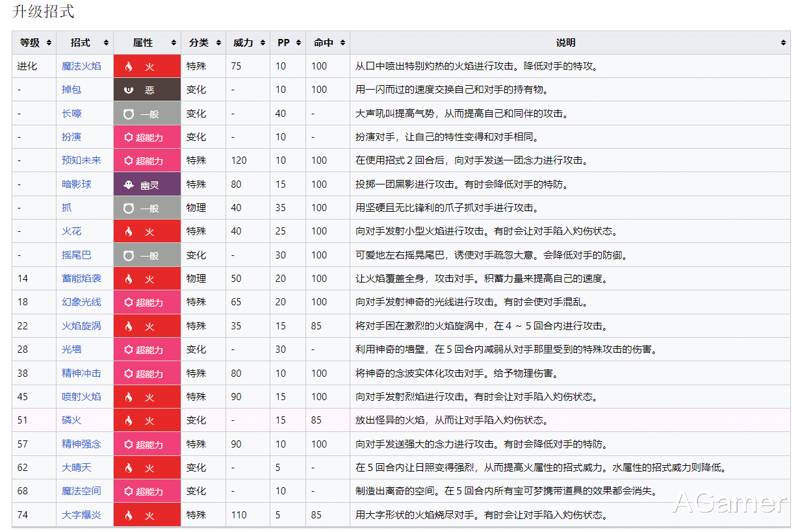Open the 预知未来 move link
Viewport: 800px width, 532px height.
pos(81,160)
